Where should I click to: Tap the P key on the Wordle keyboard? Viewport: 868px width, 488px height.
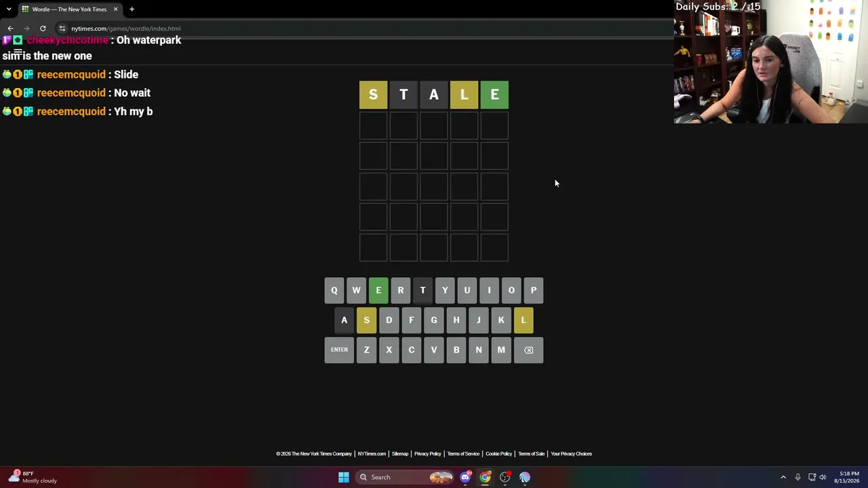(x=534, y=290)
